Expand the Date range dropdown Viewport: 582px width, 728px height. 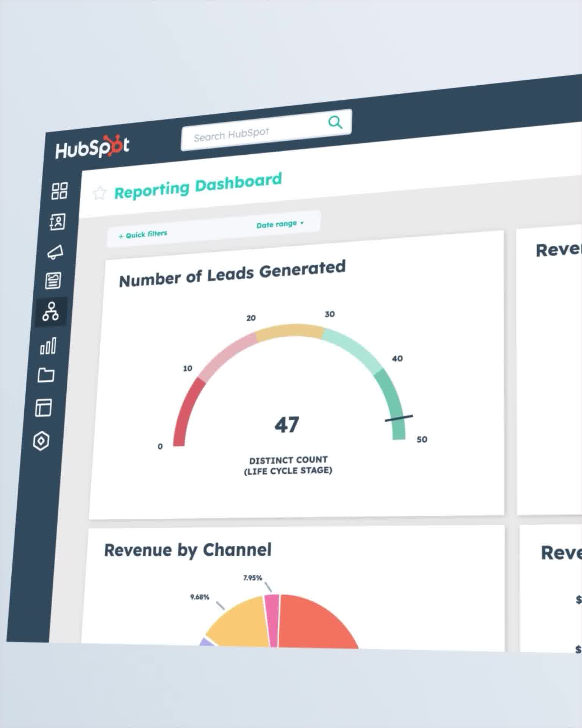[280, 224]
